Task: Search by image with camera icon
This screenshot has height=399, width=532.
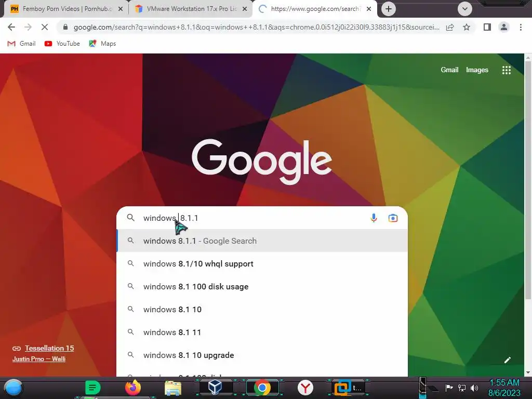Action: point(393,218)
